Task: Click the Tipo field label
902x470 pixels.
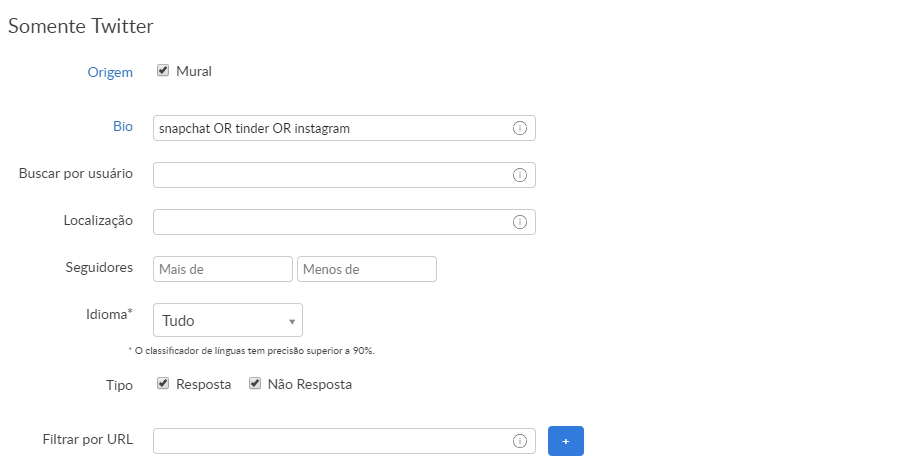Action: coord(119,385)
